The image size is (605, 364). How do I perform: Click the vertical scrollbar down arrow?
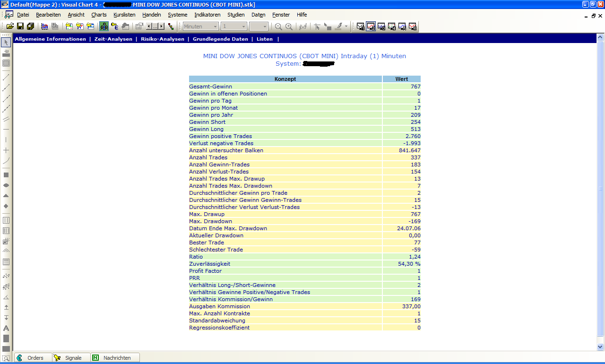coord(600,347)
